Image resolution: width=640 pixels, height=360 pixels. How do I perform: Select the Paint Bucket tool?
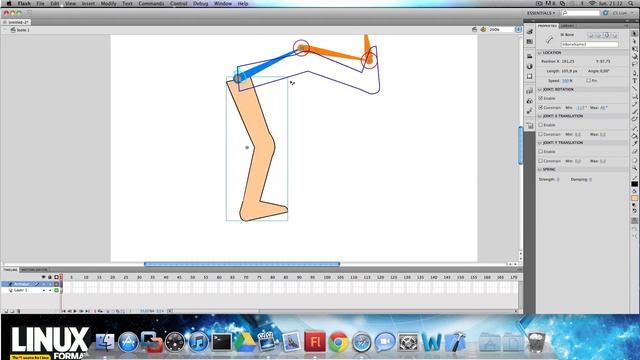point(634,136)
